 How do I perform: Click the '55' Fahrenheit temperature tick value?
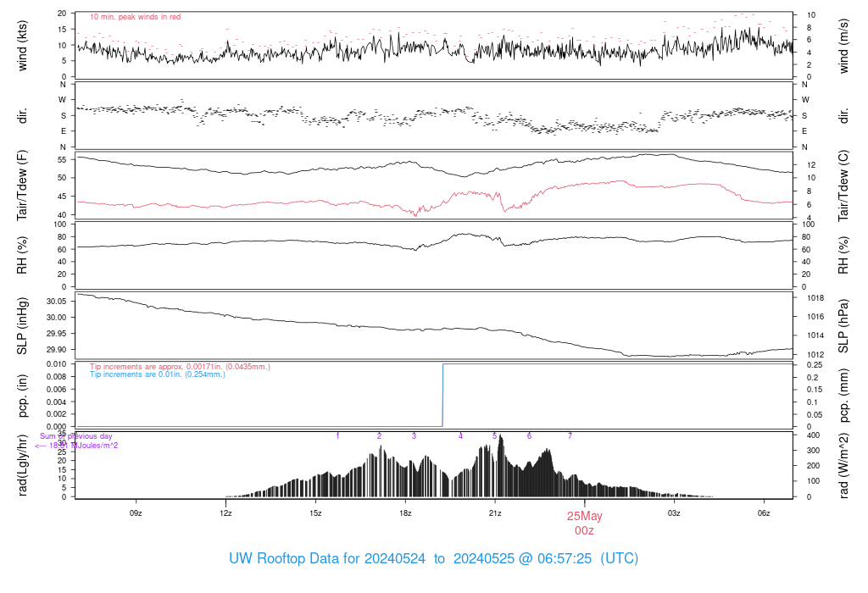coord(62,160)
